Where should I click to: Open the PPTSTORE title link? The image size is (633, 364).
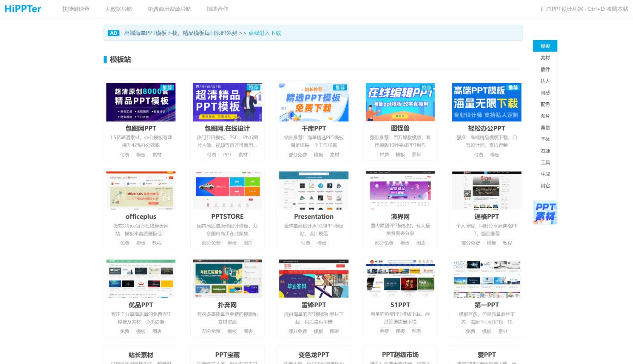tap(227, 216)
